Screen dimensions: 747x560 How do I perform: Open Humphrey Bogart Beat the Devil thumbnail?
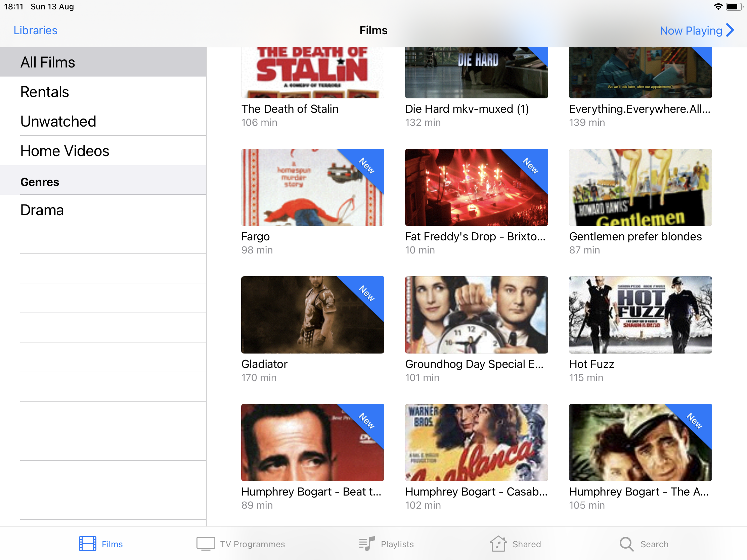312,442
